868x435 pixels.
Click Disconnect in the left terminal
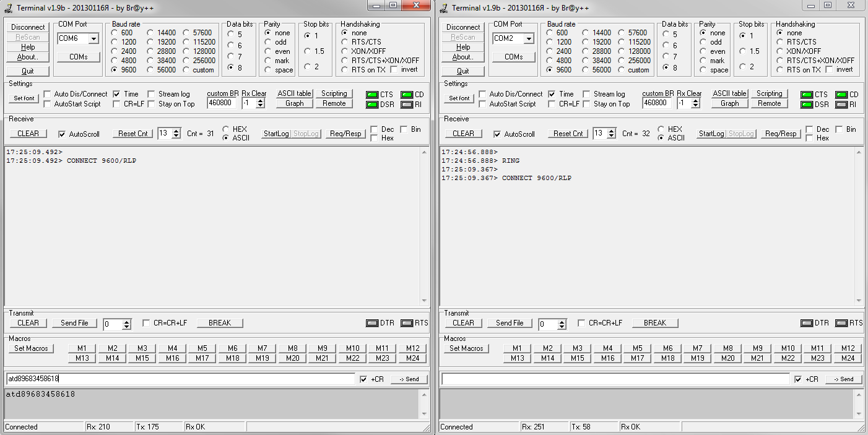point(28,27)
